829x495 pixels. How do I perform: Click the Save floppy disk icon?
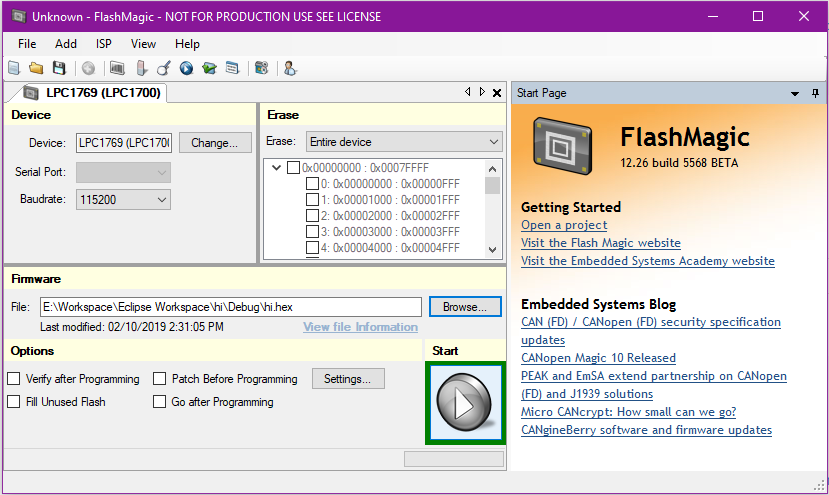pyautogui.click(x=59, y=68)
